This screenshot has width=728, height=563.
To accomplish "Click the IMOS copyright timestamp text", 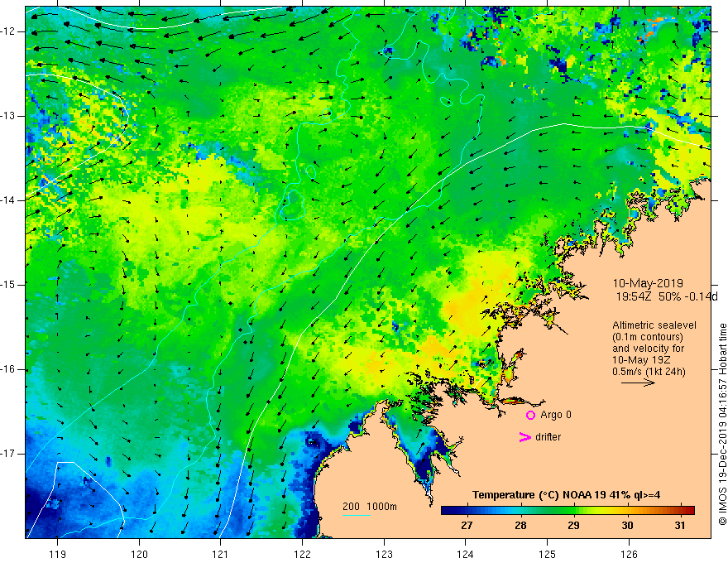I will [x=722, y=425].
